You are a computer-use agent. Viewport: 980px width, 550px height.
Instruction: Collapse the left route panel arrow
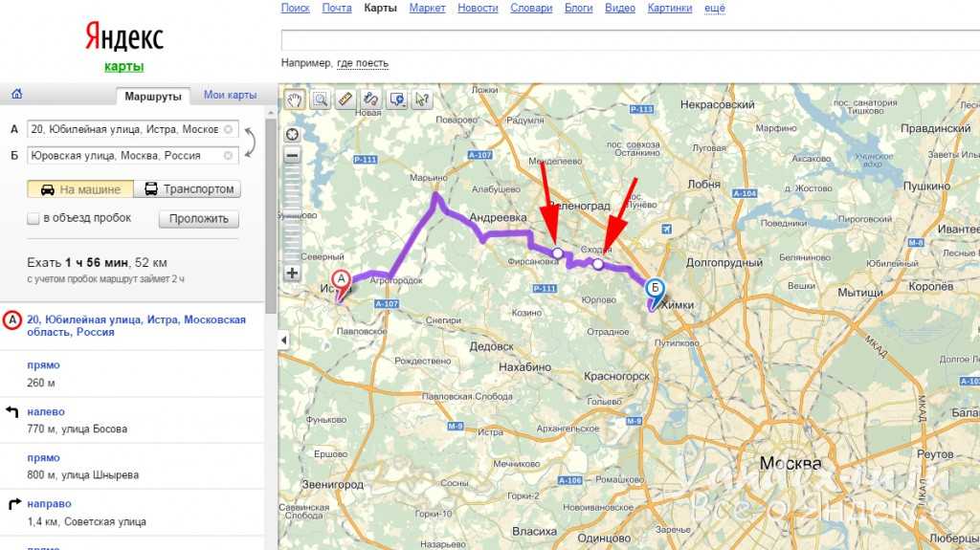[283, 341]
